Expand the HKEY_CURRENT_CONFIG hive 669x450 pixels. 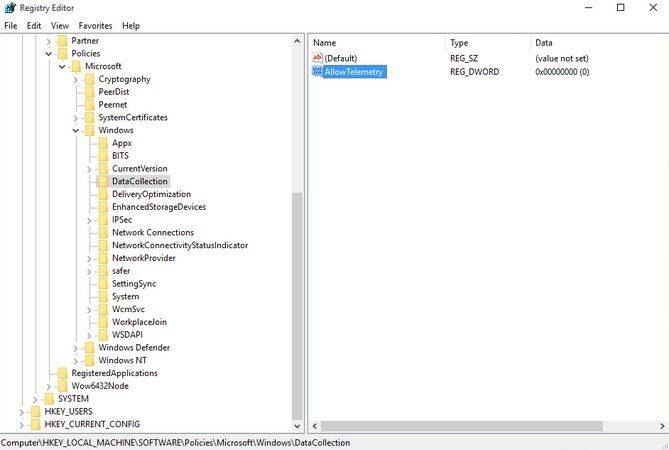click(x=21, y=425)
